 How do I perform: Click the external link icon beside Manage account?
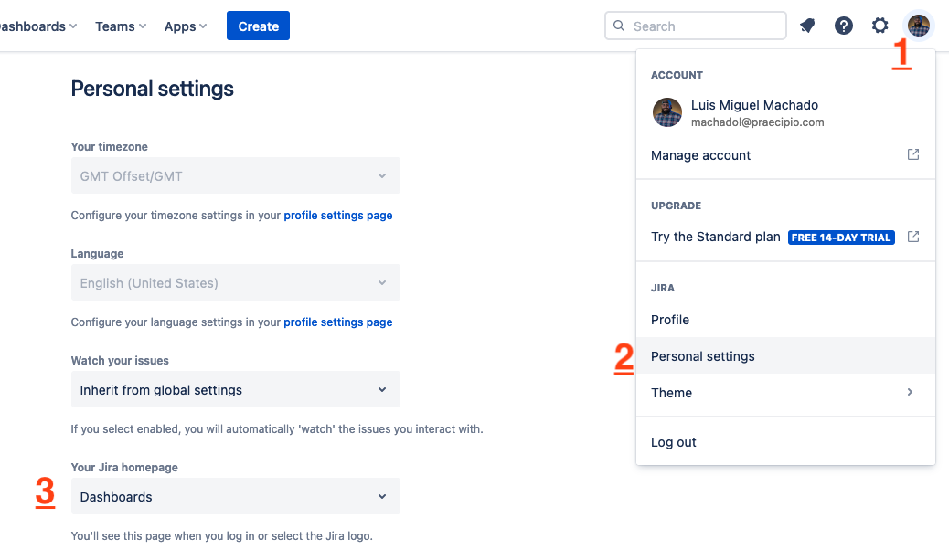913,154
